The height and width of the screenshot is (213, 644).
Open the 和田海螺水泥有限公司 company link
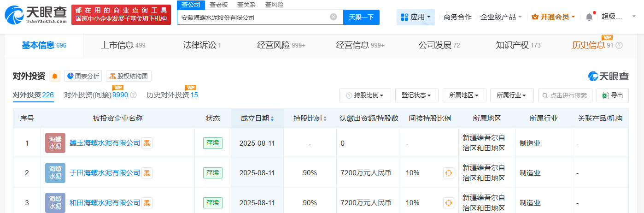[x=105, y=203]
